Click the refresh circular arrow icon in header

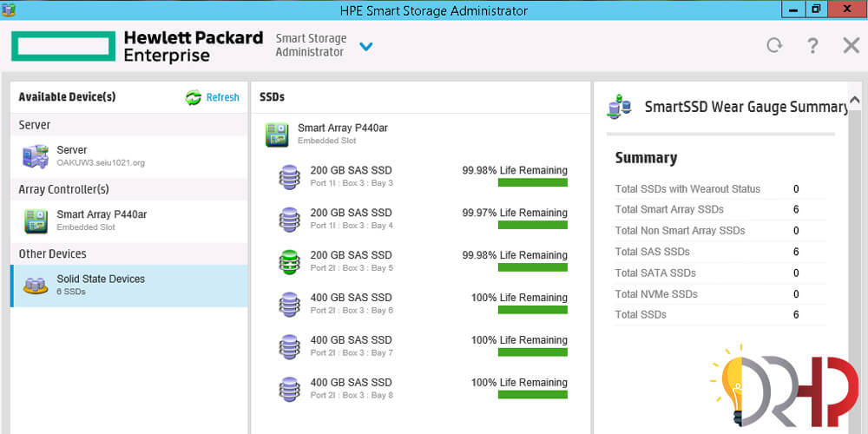(x=774, y=45)
